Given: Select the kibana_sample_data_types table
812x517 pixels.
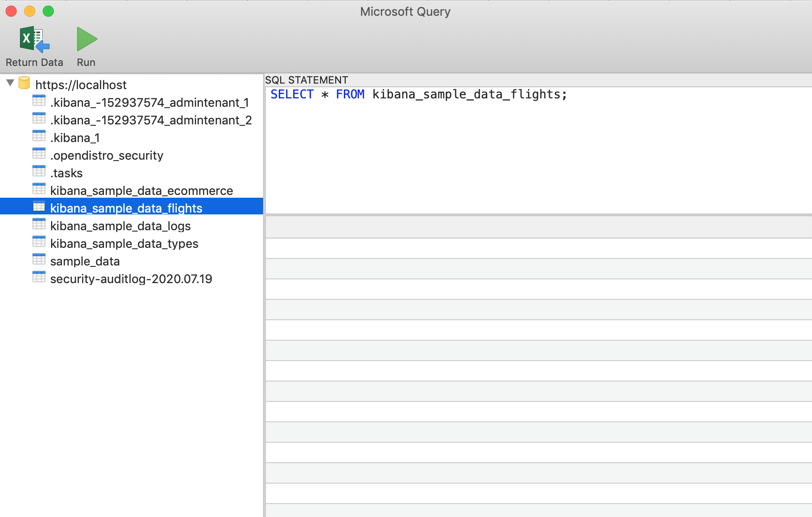Looking at the screenshot, I should click(x=124, y=244).
